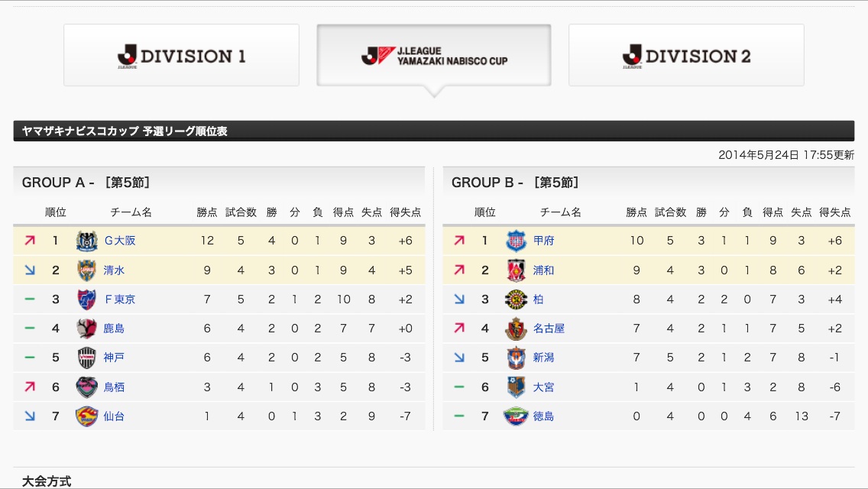
Task: Open the 甲府 team link
Action: (x=543, y=241)
